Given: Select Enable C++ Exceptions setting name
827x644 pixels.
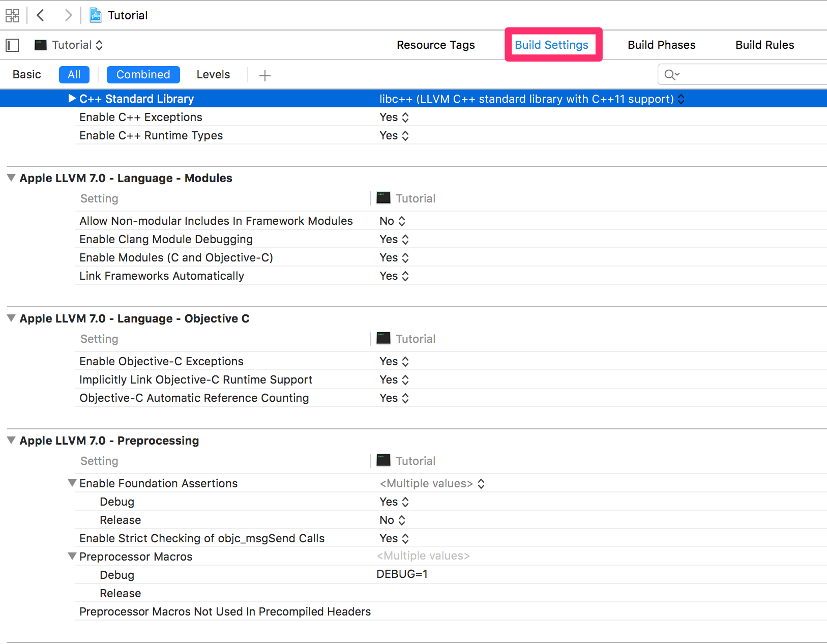Looking at the screenshot, I should coord(141,117).
